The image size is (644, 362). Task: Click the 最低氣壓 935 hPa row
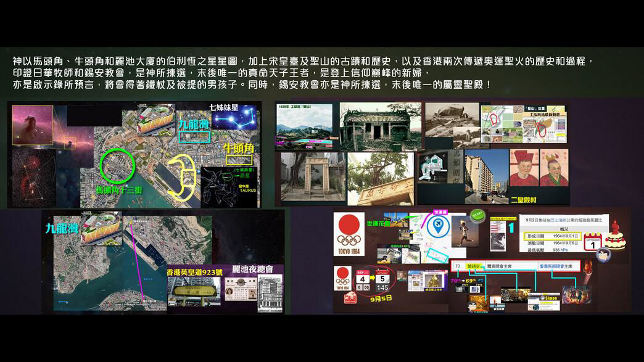(x=553, y=250)
